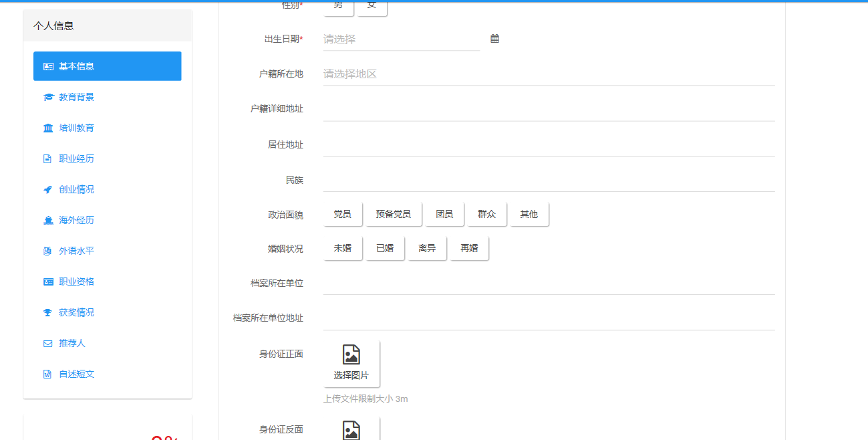
Task: Open the calendar icon for 出生日期
Action: pos(494,39)
